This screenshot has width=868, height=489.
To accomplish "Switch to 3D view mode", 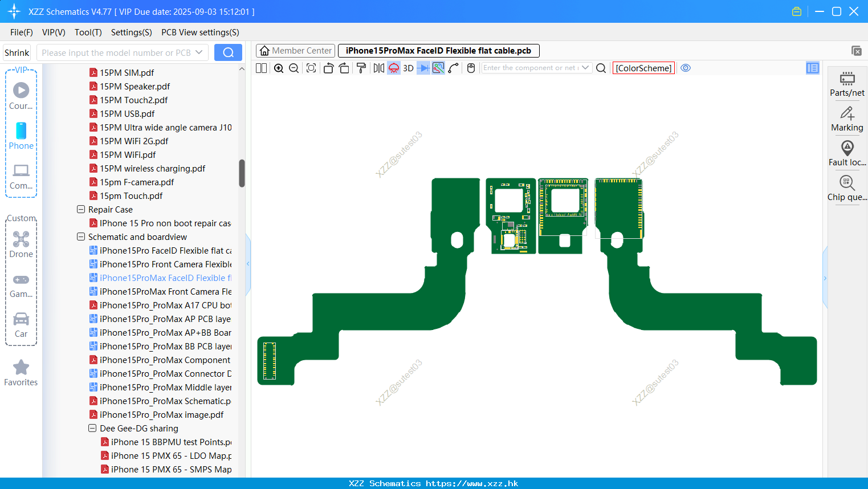I will [408, 68].
